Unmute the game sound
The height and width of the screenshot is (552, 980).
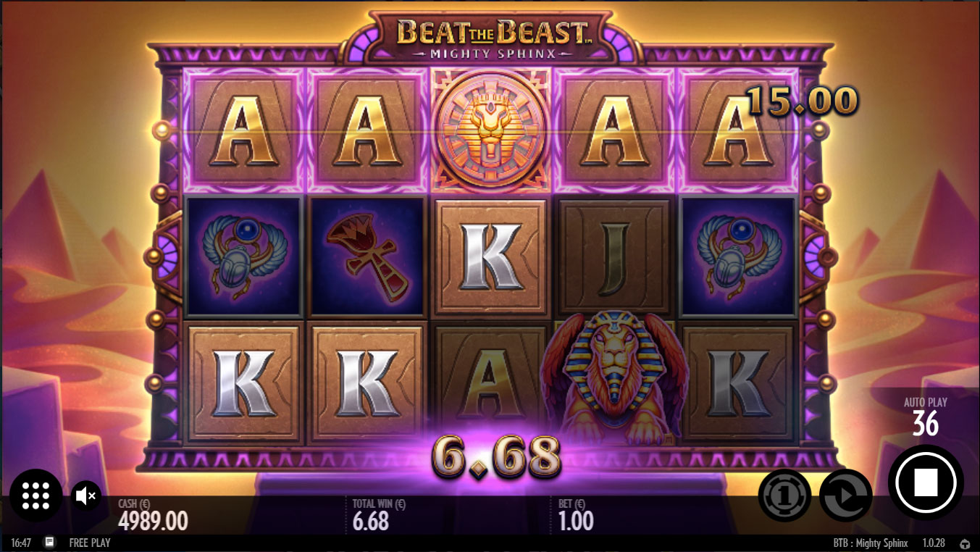tap(87, 495)
